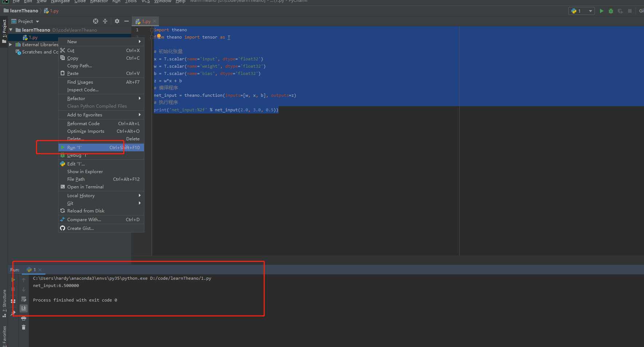Open the Add to Favorites submenu
Viewport: 644px width, 347px height.
click(x=101, y=115)
